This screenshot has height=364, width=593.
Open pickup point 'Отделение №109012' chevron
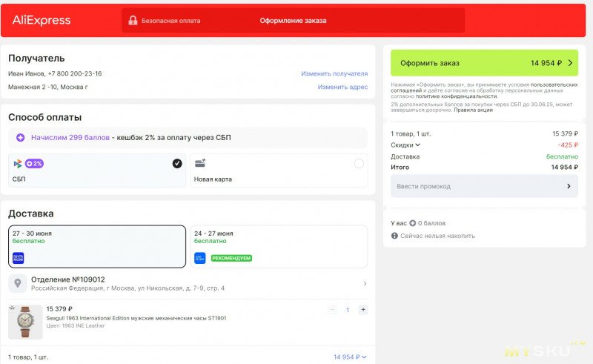tap(365, 283)
